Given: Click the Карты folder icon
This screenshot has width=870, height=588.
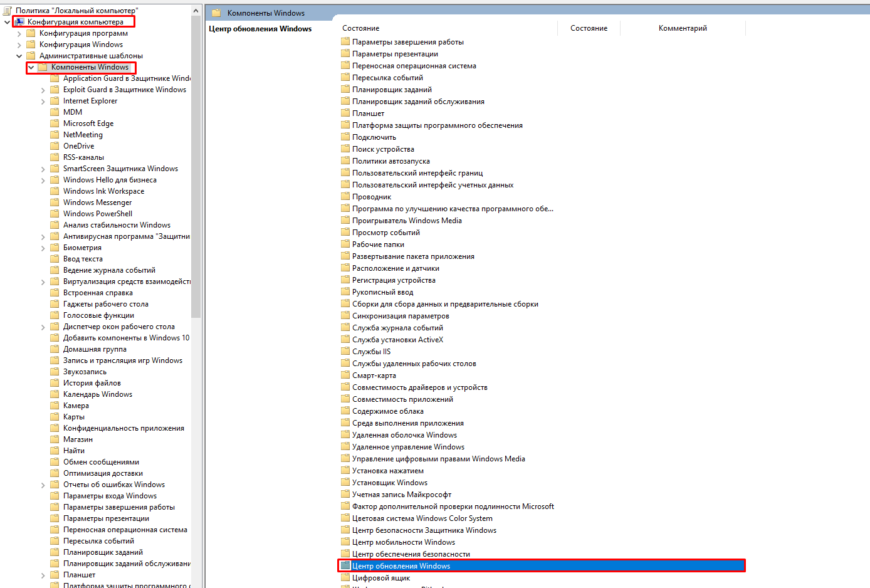Looking at the screenshot, I should point(55,417).
